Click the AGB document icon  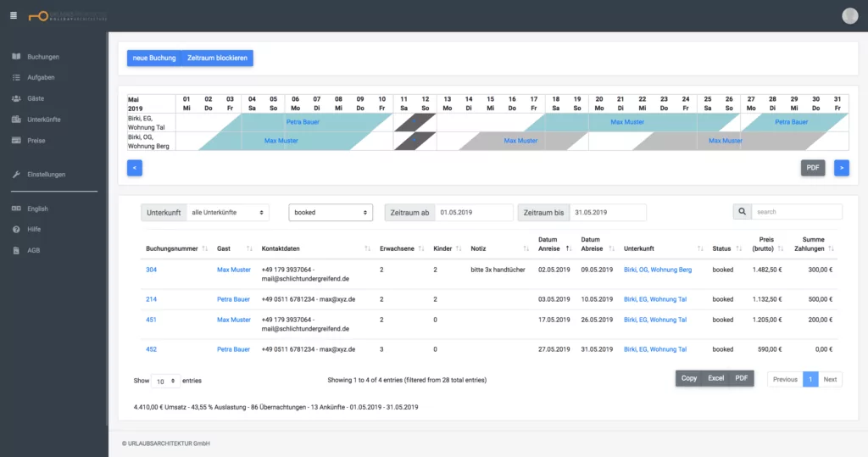point(16,250)
